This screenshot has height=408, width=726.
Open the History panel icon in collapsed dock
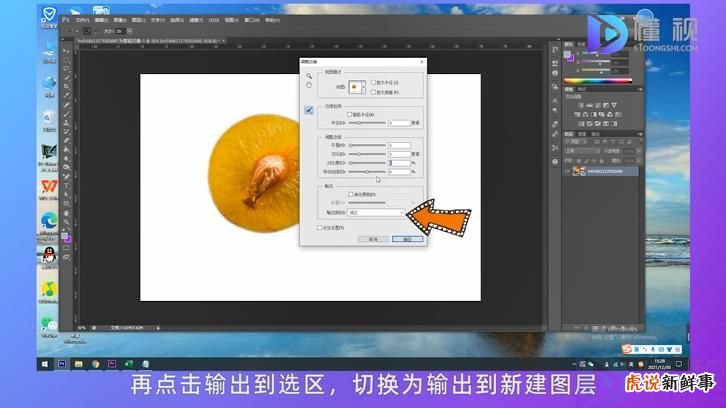(x=555, y=50)
